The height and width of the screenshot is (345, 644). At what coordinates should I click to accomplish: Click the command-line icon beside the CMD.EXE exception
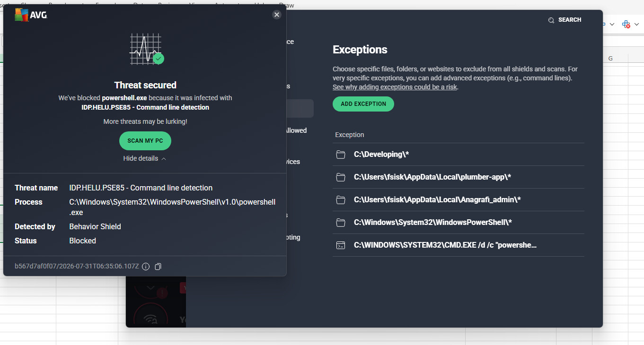341,245
